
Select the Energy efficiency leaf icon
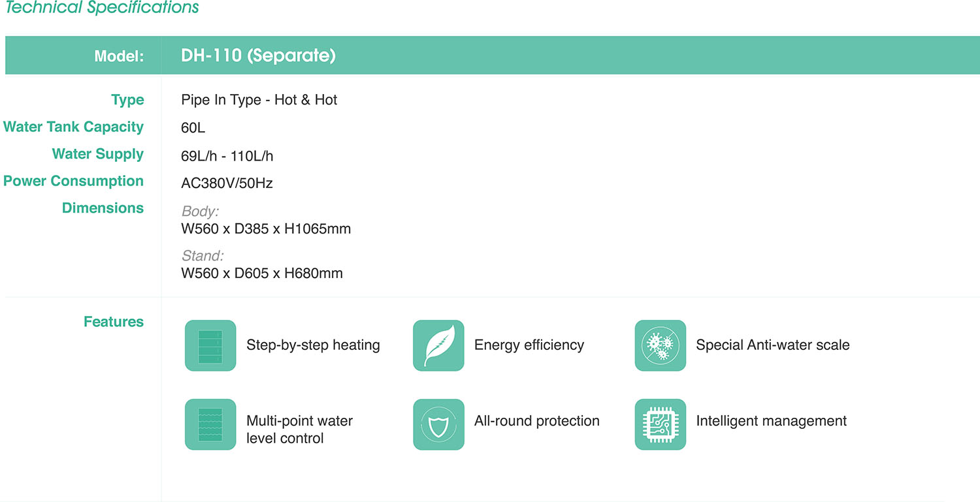pyautogui.click(x=438, y=345)
